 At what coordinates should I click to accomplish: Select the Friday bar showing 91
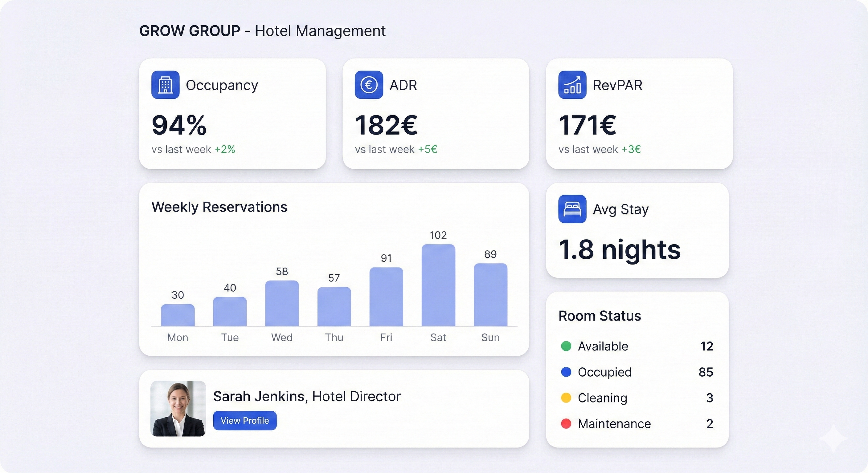[386, 297]
